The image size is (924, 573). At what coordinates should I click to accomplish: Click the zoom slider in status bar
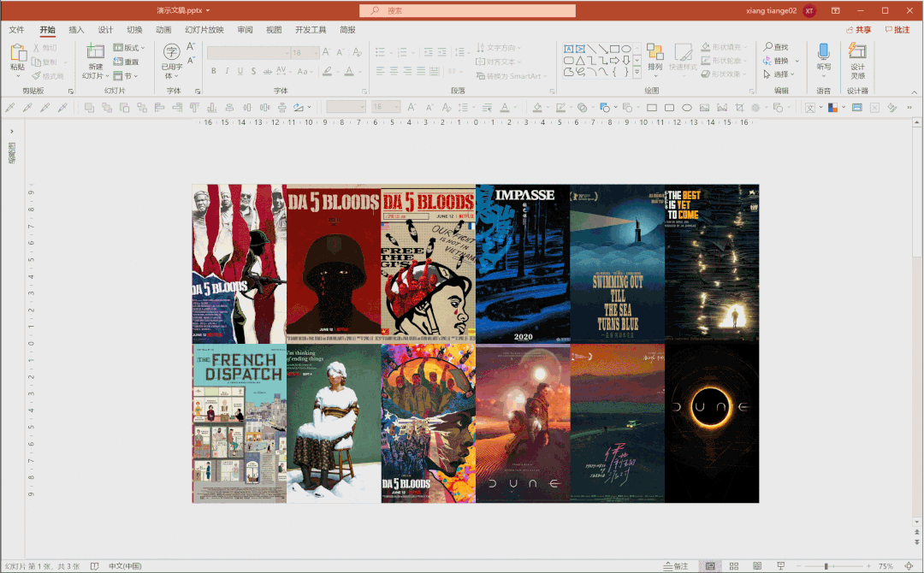coord(826,566)
